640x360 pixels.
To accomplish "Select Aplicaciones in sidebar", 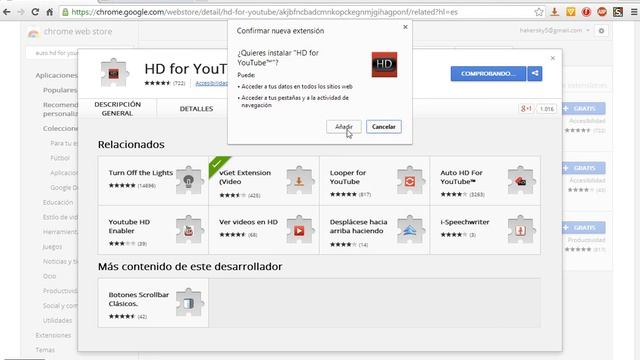I will click(56, 76).
